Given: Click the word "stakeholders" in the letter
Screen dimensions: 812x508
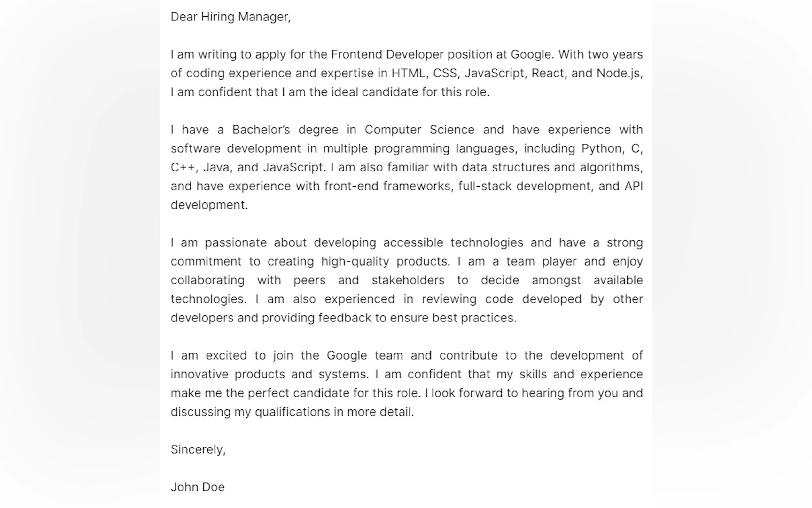Looking at the screenshot, I should click(x=408, y=280).
